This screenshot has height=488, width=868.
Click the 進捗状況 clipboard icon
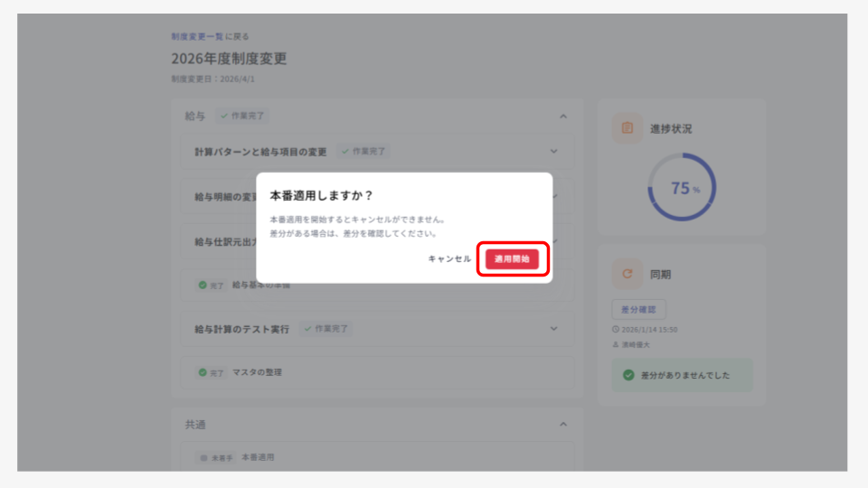[627, 128]
